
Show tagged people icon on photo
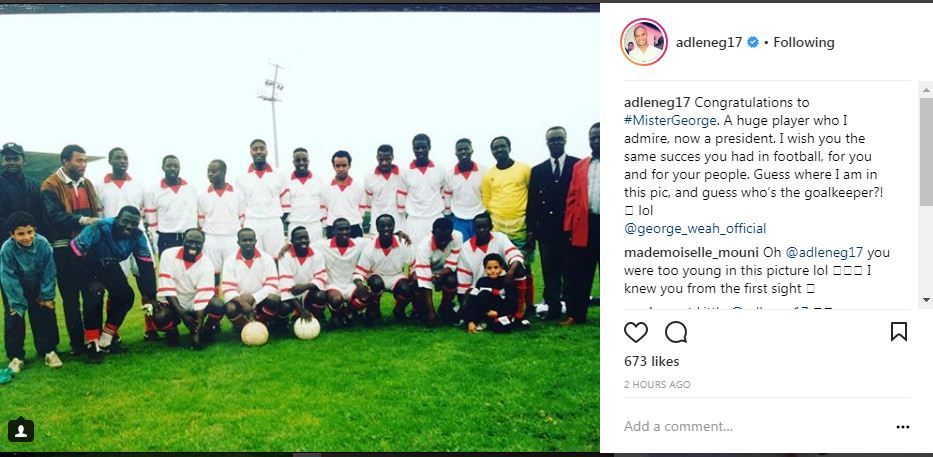(x=21, y=430)
